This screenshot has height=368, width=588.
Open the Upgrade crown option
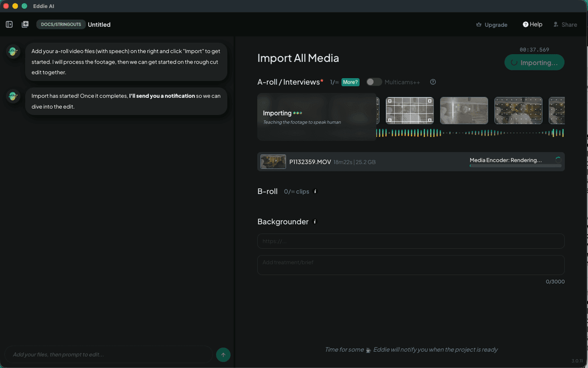pyautogui.click(x=492, y=24)
